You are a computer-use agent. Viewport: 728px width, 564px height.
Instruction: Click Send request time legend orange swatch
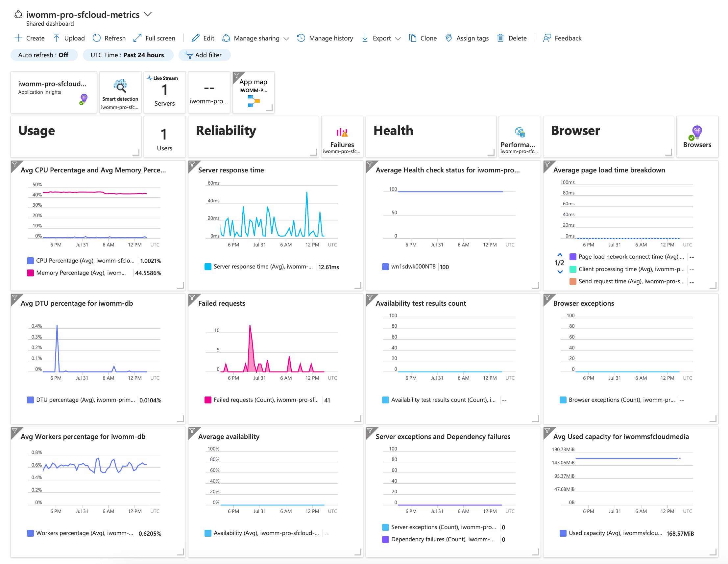[x=573, y=281]
